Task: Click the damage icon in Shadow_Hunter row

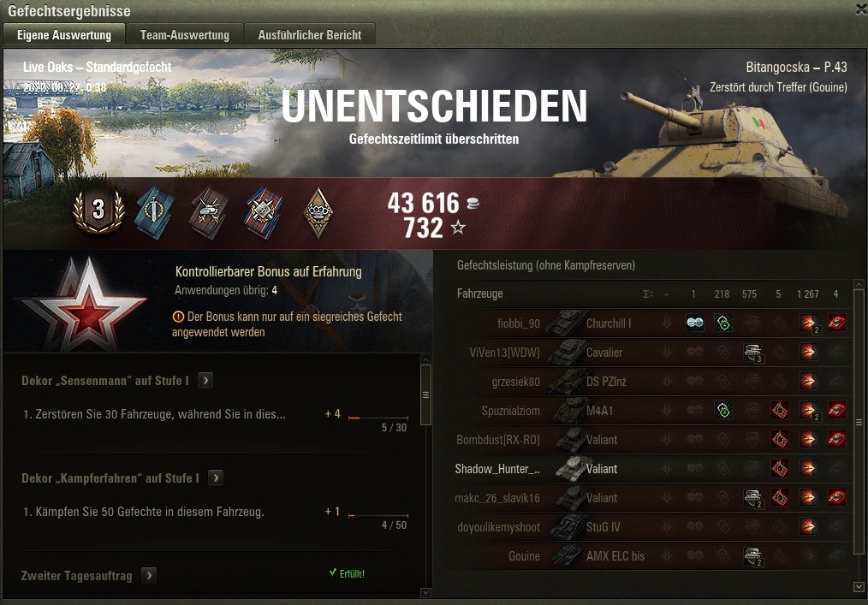Action: tap(808, 468)
